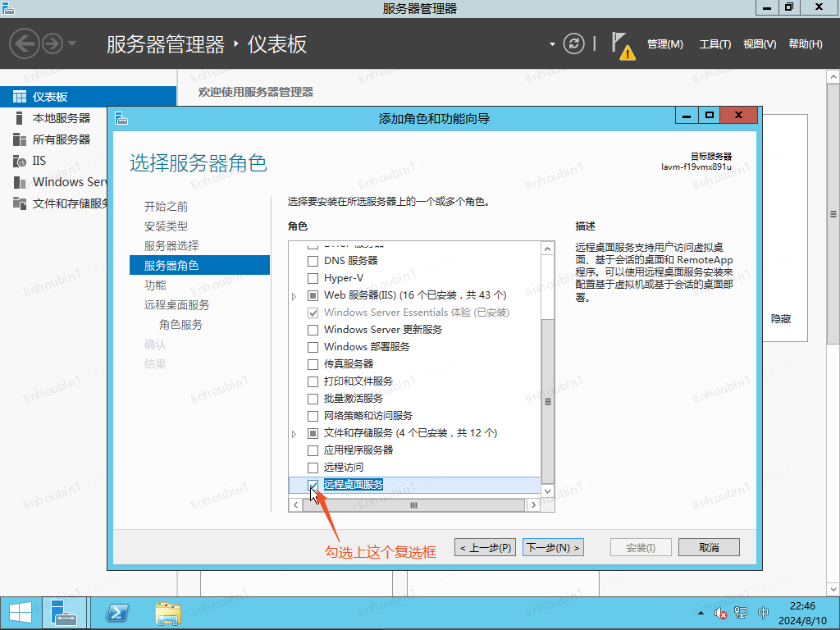Image resolution: width=840 pixels, height=630 pixels.
Task: Go to 开始之前 wizard step
Action: click(x=166, y=206)
